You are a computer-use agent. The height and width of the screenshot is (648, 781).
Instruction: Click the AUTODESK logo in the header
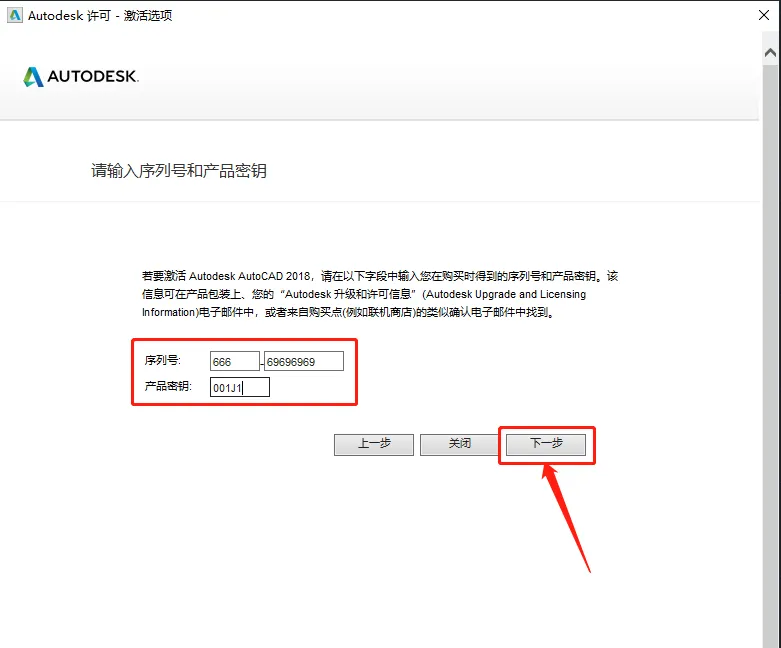(x=81, y=76)
